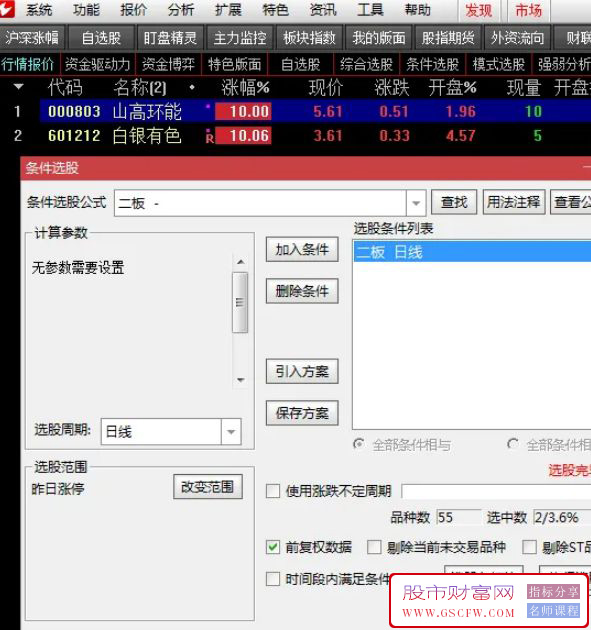
Task: Uncheck the 前复权数据 checkbox
Action: point(273,547)
